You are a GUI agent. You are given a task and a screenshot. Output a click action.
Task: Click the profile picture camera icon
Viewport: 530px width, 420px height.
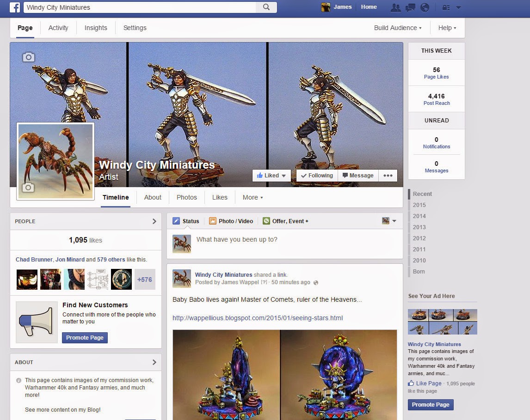(28, 188)
